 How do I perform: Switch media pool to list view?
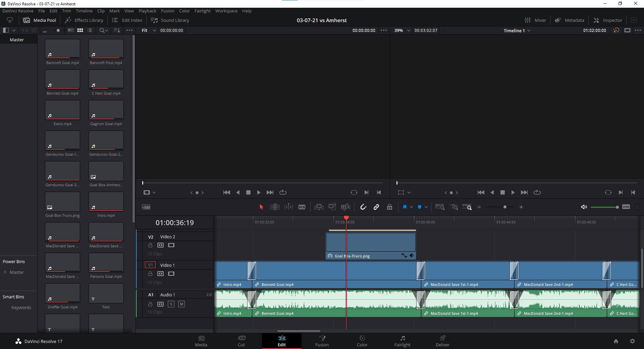click(90, 30)
